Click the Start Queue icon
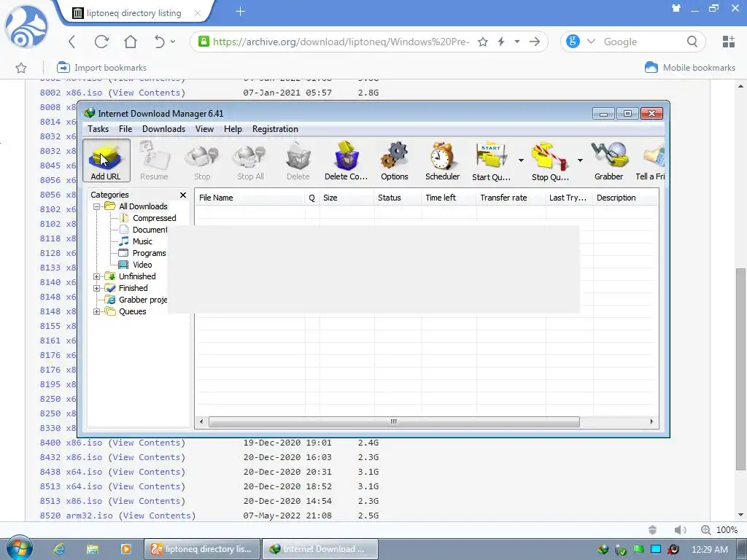This screenshot has width=747, height=560. pyautogui.click(x=491, y=160)
